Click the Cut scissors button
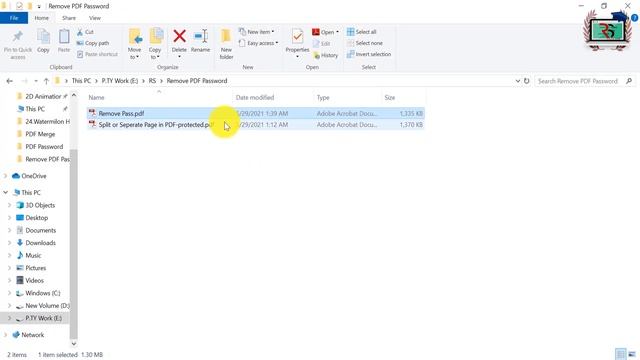This screenshot has width=640, height=360. pos(85,32)
